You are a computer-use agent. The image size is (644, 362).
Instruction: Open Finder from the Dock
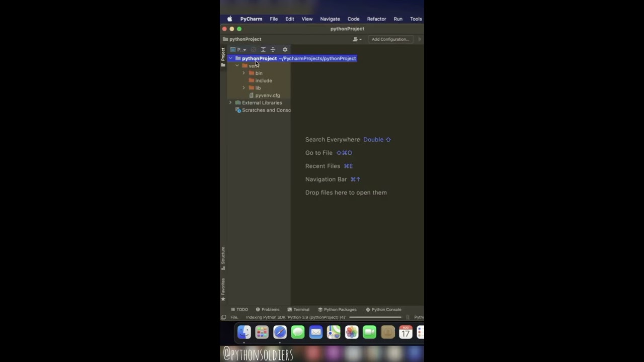(x=244, y=332)
